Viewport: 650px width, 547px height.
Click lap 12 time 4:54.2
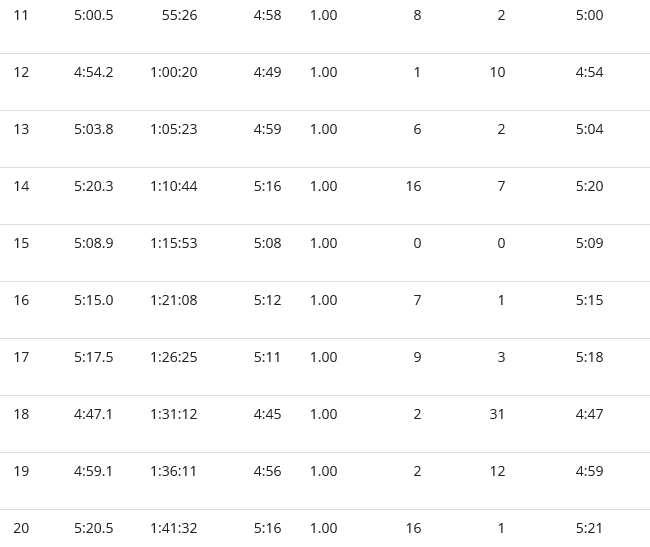coord(93,72)
